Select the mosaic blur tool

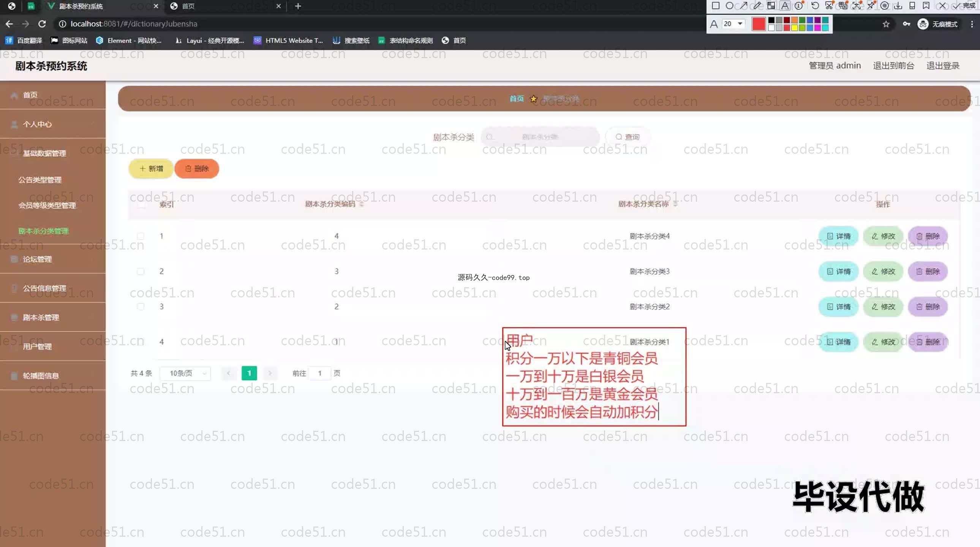[x=771, y=6]
